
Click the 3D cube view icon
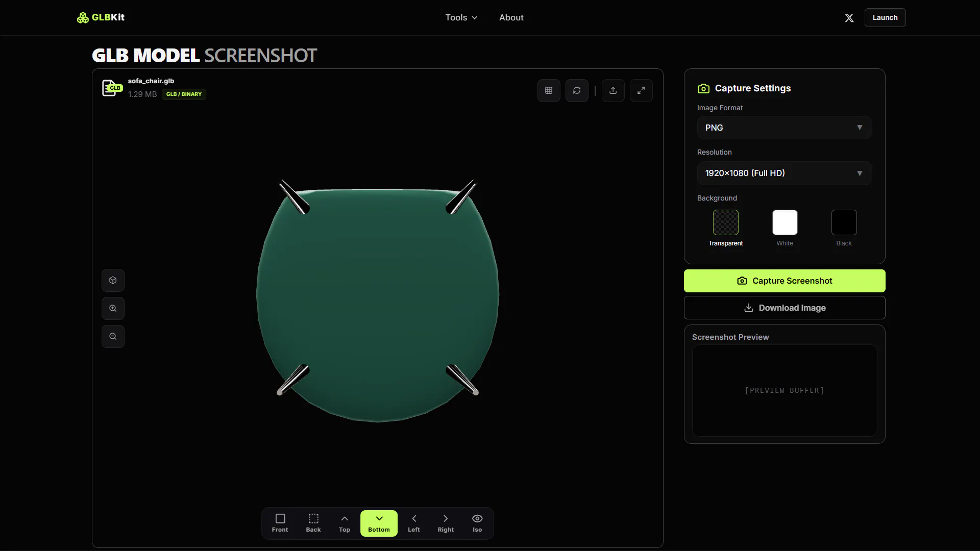(x=113, y=281)
